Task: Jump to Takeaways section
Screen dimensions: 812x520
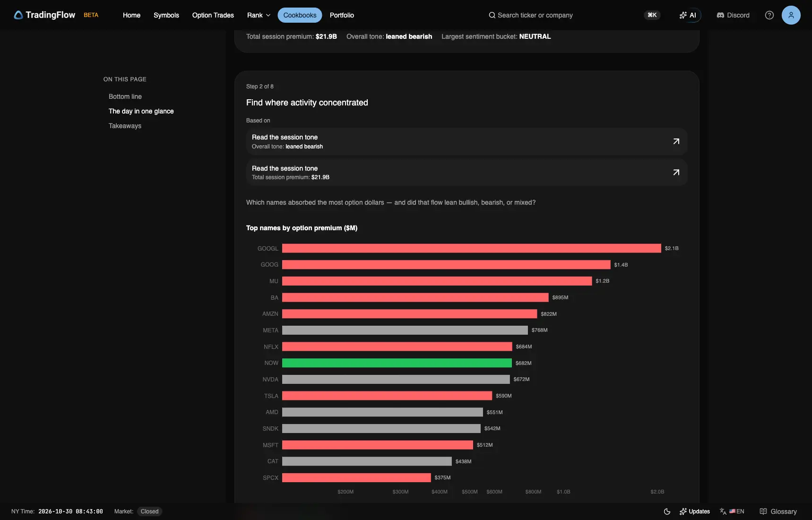Action: (x=125, y=126)
